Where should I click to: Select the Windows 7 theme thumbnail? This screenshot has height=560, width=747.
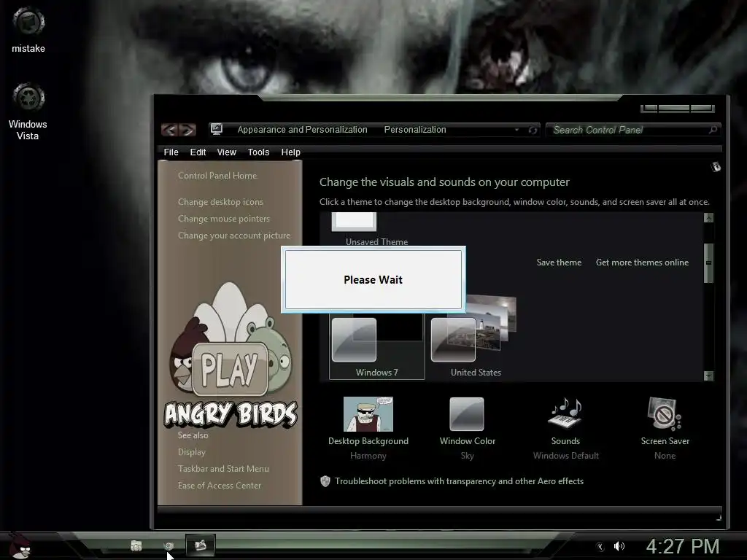[376, 346]
